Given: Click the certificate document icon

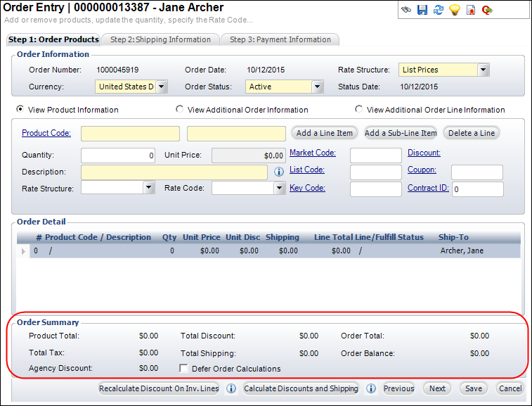Looking at the screenshot, I should pos(471,10).
